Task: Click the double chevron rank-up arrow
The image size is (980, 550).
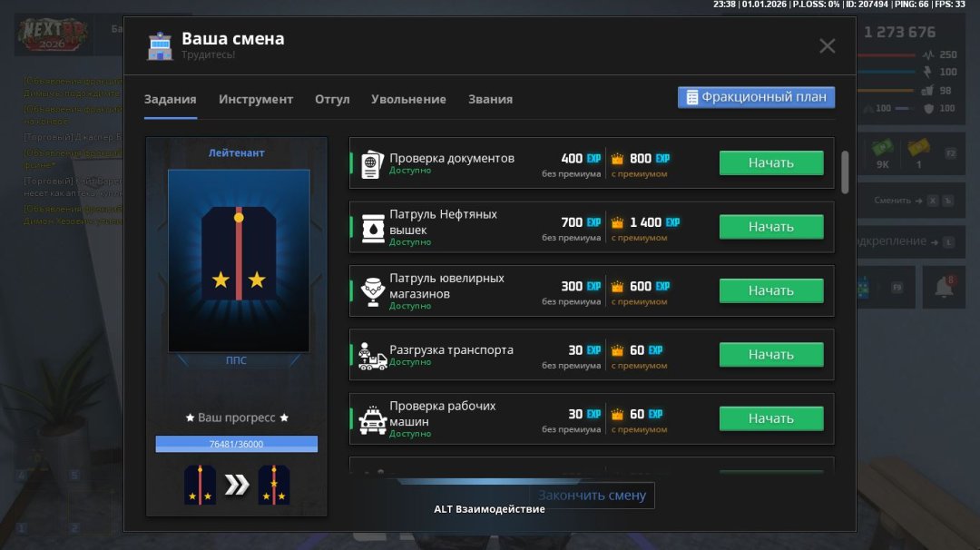Action: point(237,485)
